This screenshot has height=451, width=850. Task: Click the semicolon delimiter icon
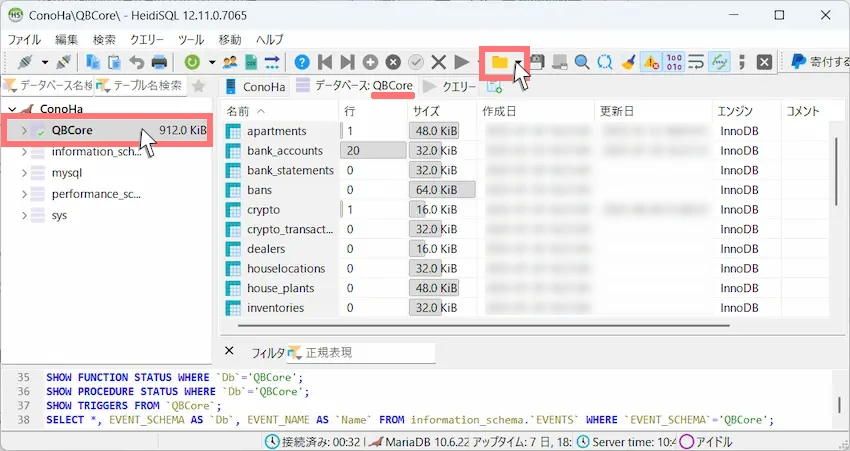742,62
